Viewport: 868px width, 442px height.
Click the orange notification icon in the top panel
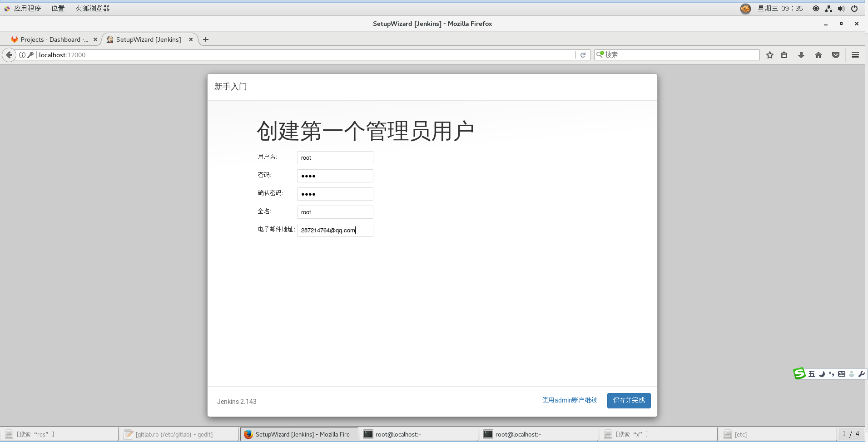(745, 8)
